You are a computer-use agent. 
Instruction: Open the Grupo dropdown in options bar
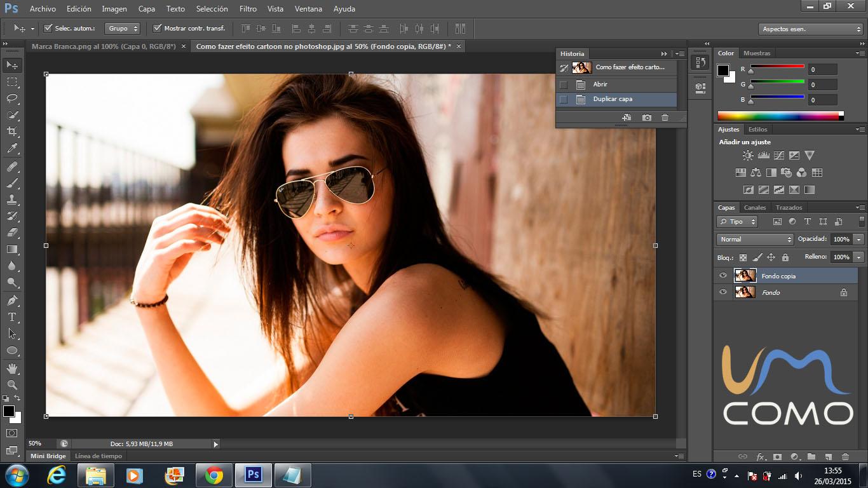click(x=123, y=29)
